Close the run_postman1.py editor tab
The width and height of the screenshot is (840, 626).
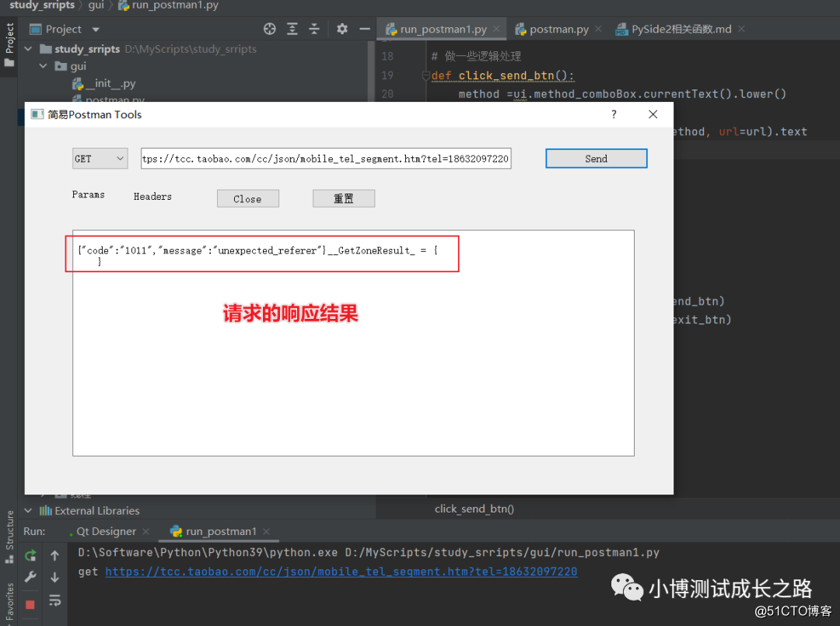pyautogui.click(x=496, y=29)
